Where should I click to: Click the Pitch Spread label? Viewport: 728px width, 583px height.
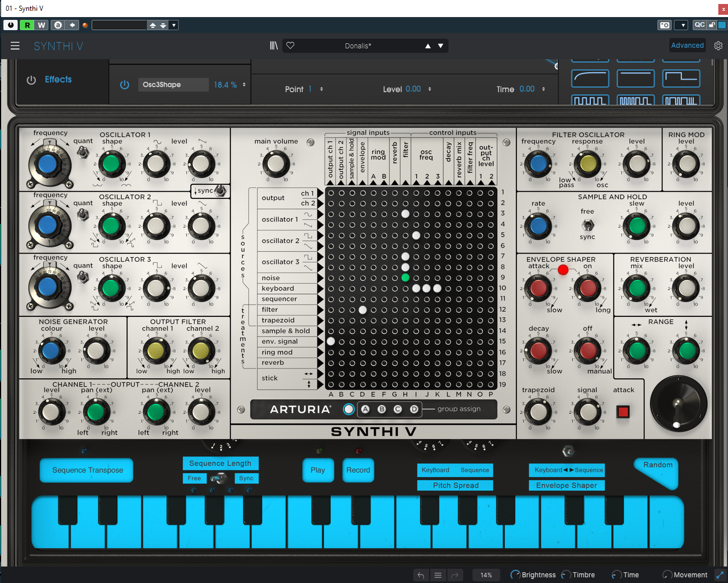click(455, 485)
